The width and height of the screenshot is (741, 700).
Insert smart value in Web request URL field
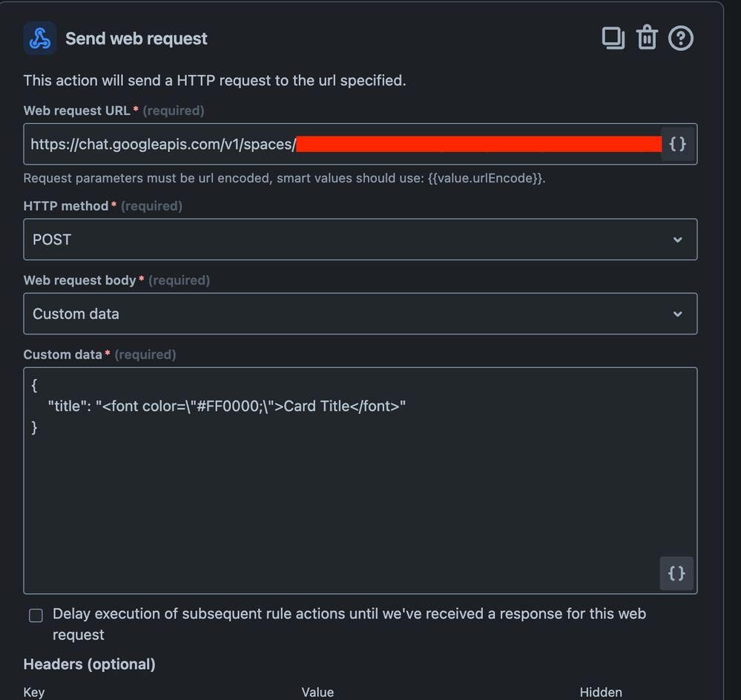(678, 144)
